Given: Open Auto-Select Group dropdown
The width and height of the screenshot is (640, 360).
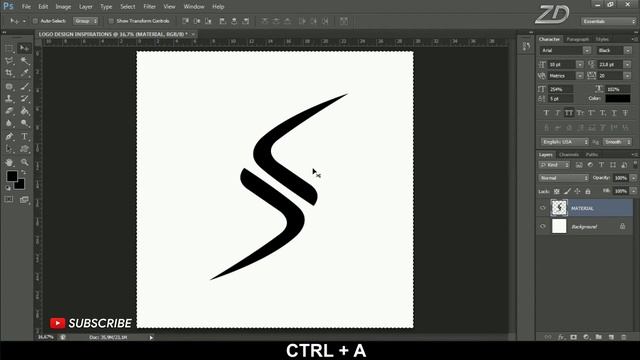Looking at the screenshot, I should (x=86, y=21).
